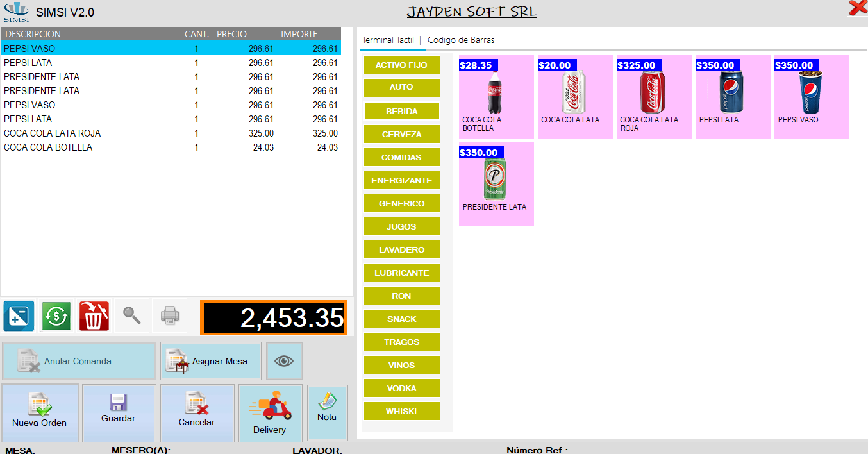868x454 pixels.
Task: Click the magnifying glass search icon
Action: pyautogui.click(x=132, y=315)
